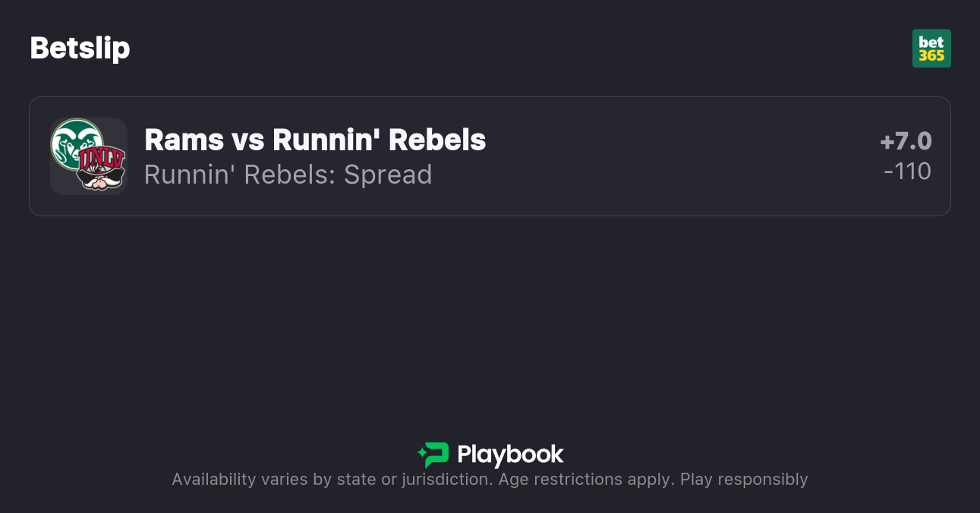This screenshot has width=980, height=513.
Task: Click the "Age restrictions apply" text
Action: click(x=584, y=480)
